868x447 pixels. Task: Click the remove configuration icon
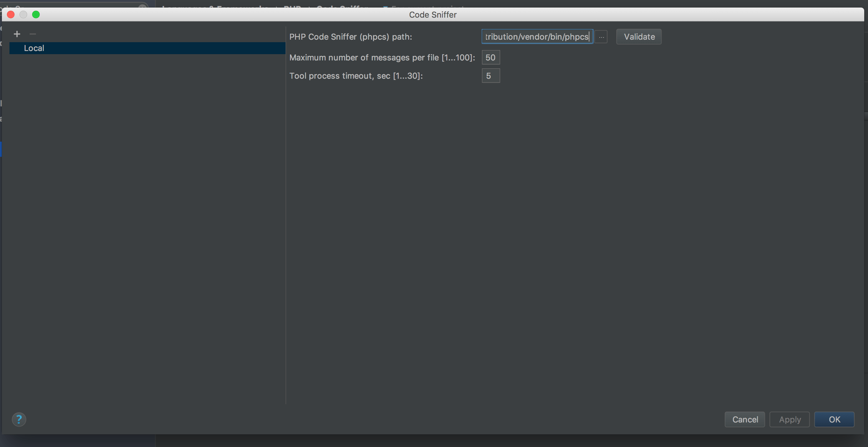[32, 34]
